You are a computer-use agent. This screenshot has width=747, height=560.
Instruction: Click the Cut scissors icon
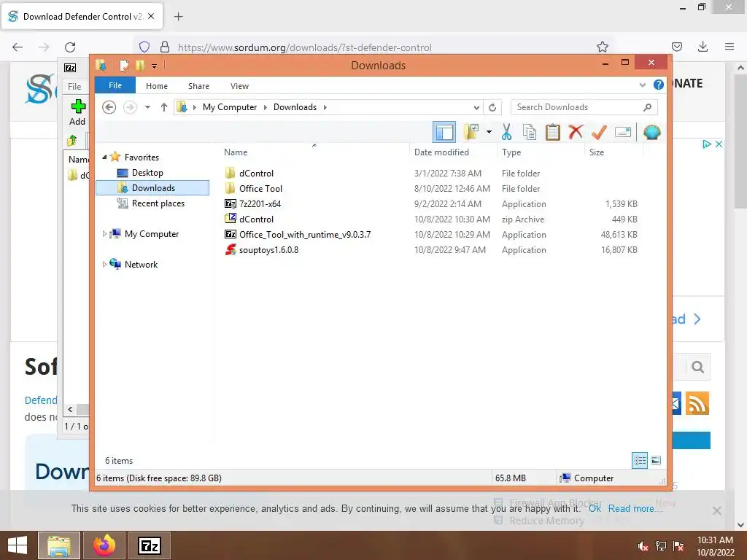tap(506, 132)
